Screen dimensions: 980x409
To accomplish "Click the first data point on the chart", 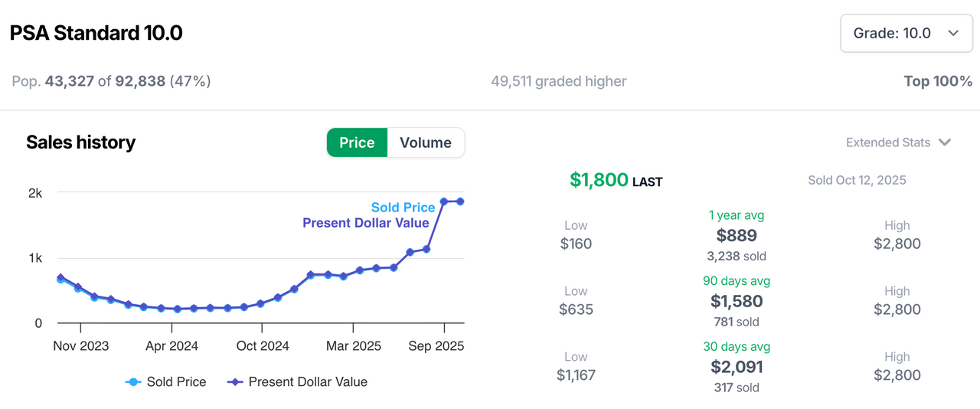I will [x=60, y=279].
